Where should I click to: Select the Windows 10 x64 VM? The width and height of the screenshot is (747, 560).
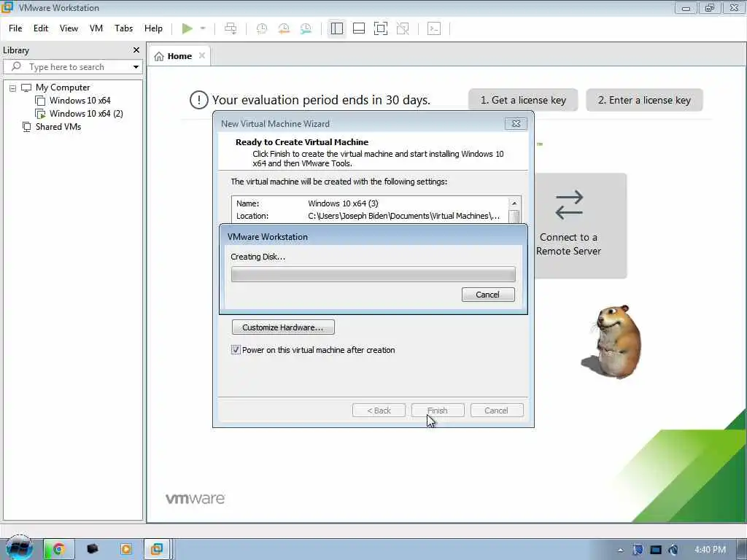click(x=80, y=101)
